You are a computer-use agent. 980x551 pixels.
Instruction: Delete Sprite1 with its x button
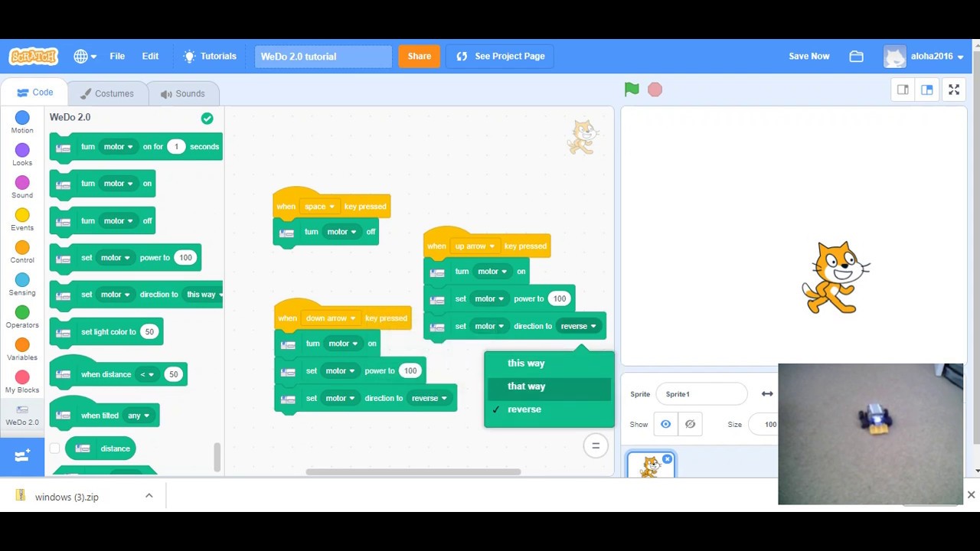coord(667,459)
